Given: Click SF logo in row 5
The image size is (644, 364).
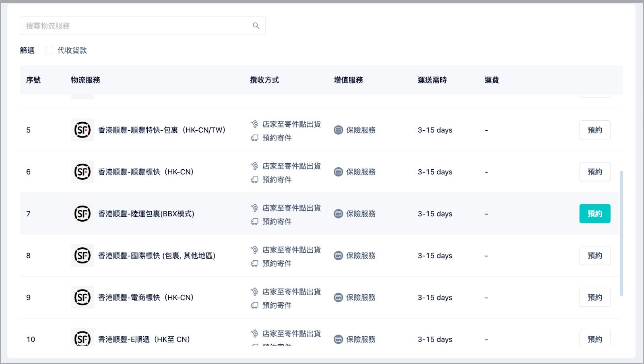Looking at the screenshot, I should pos(83,130).
